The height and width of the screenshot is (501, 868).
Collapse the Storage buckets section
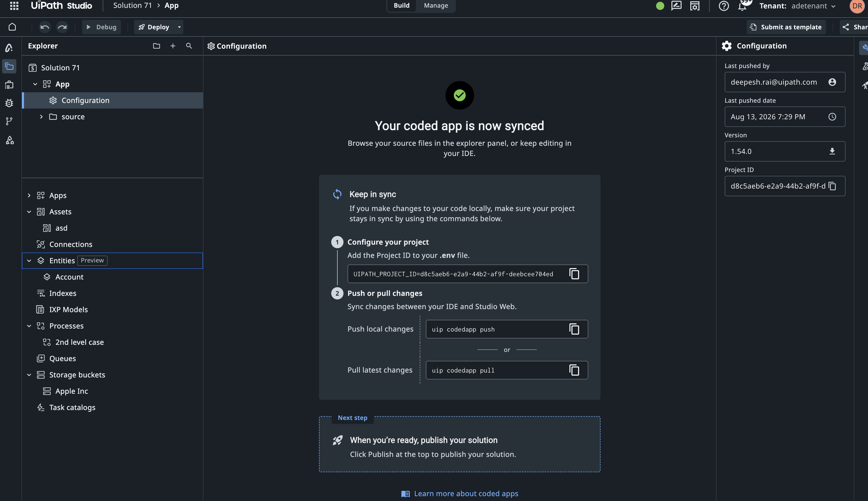pos(29,375)
